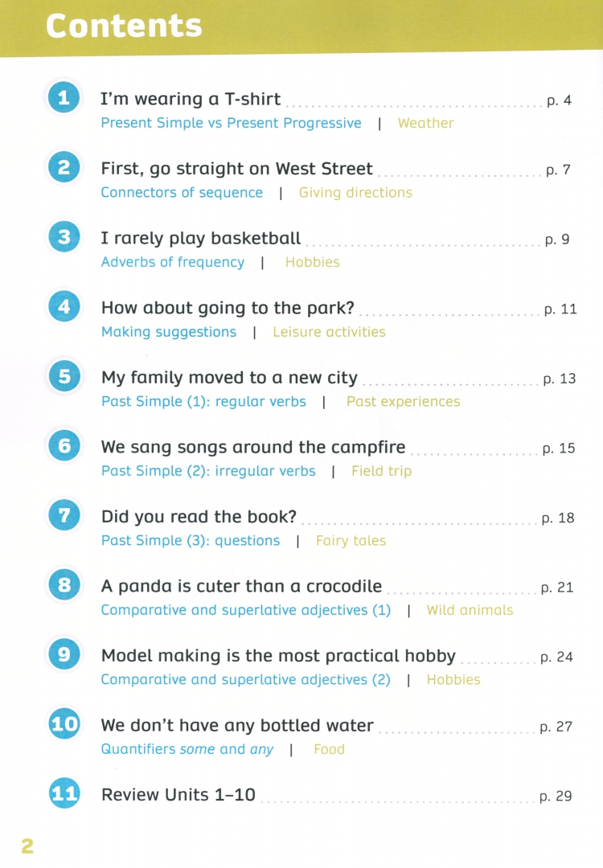This screenshot has height=868, width=603.
Task: Click the unit 3 number circle
Action: pos(64,238)
